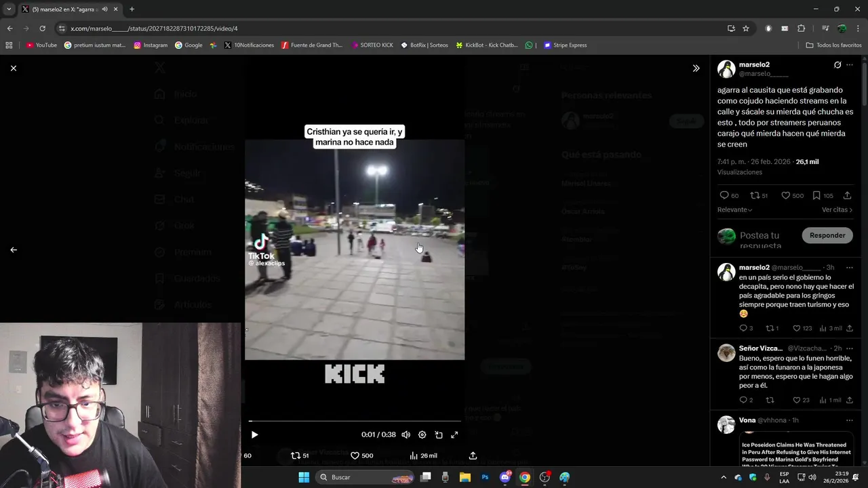The image size is (868, 488).
Task: Like Señor Vizcacha's reply with 23 likes
Action: (x=801, y=400)
